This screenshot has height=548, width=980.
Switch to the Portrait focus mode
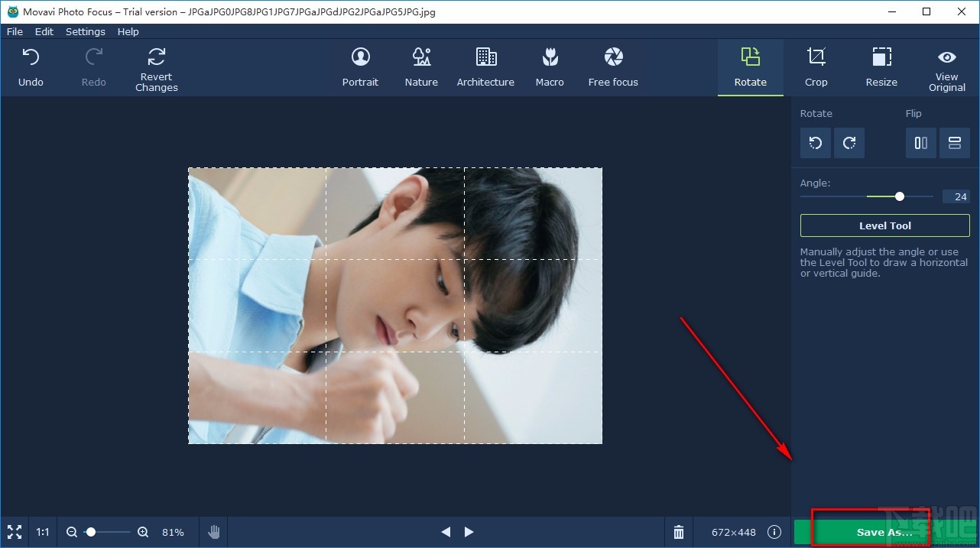point(360,66)
